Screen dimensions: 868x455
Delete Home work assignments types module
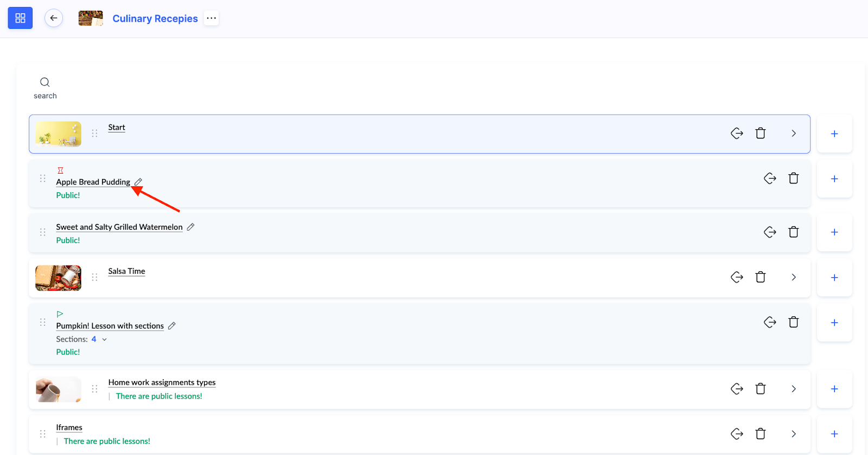pos(761,389)
